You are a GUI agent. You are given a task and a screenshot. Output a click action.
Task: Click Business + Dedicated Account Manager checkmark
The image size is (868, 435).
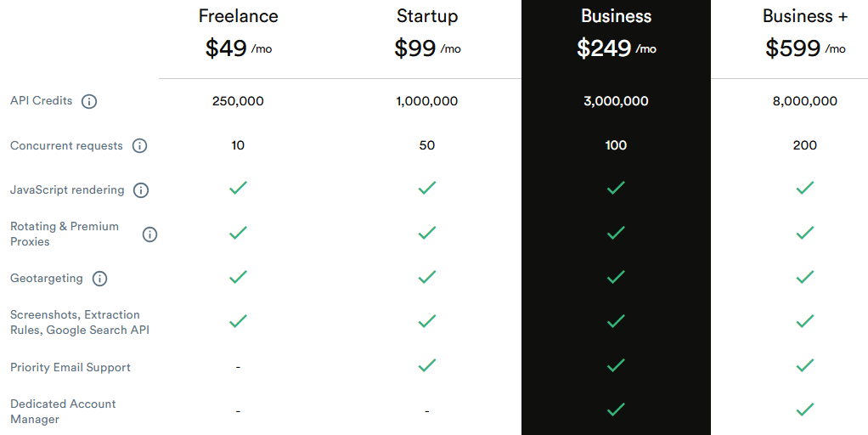point(804,410)
